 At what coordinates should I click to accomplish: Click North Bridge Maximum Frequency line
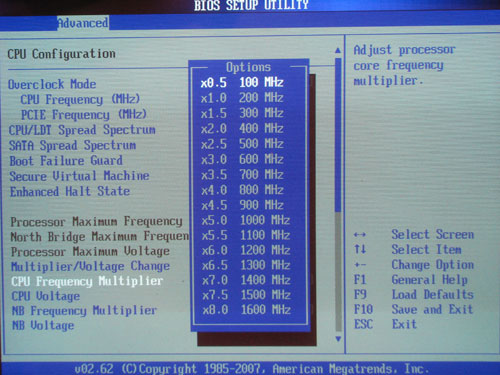point(99,237)
